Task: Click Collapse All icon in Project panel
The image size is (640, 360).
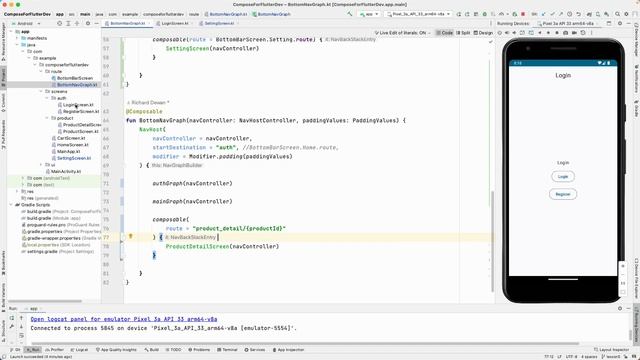Action: [77, 23]
